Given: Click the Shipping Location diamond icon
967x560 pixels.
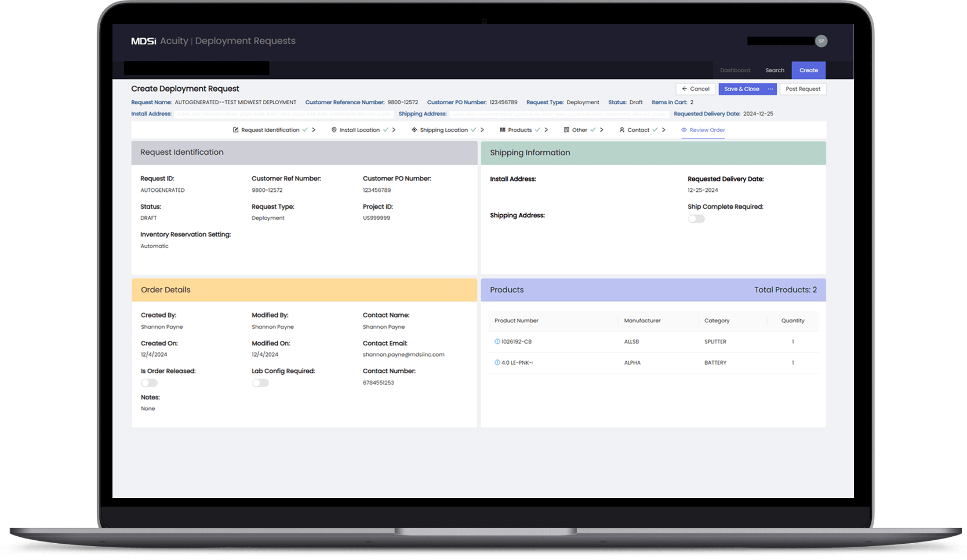Looking at the screenshot, I should coord(414,130).
